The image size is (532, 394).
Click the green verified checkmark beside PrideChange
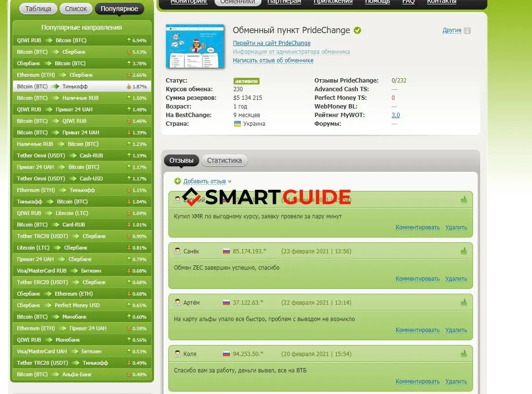(x=357, y=30)
